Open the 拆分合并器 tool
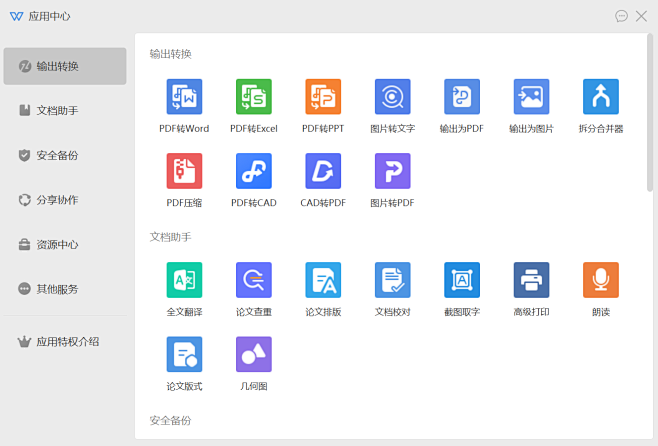 click(x=601, y=97)
